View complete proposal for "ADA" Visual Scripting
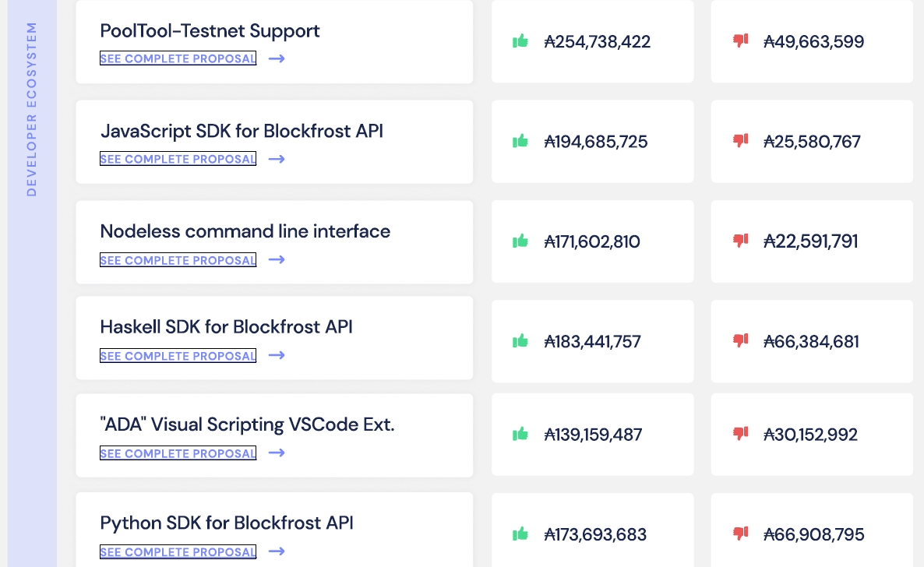The height and width of the screenshot is (567, 924). coord(178,453)
